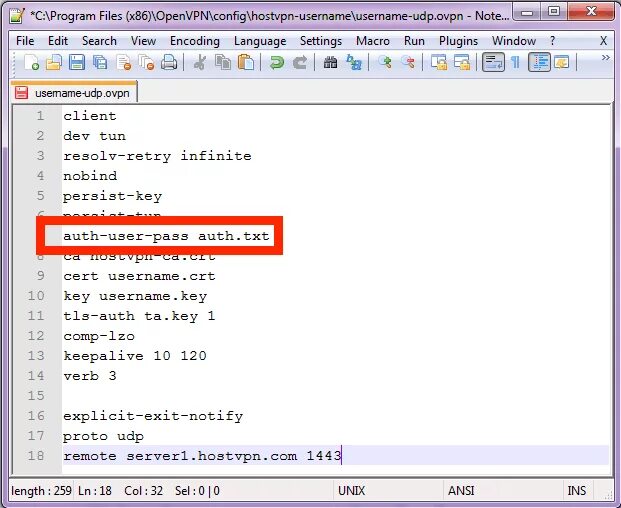Click the Print toolbar icon

click(169, 63)
